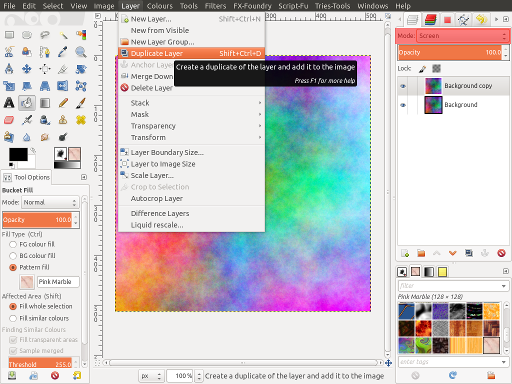Open the enter tags dropdown

click(503, 362)
